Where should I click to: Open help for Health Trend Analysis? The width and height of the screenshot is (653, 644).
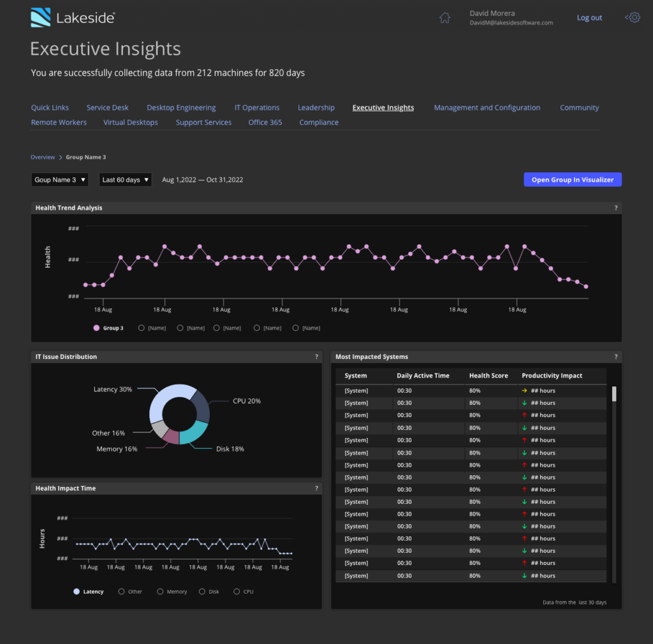pyautogui.click(x=616, y=208)
